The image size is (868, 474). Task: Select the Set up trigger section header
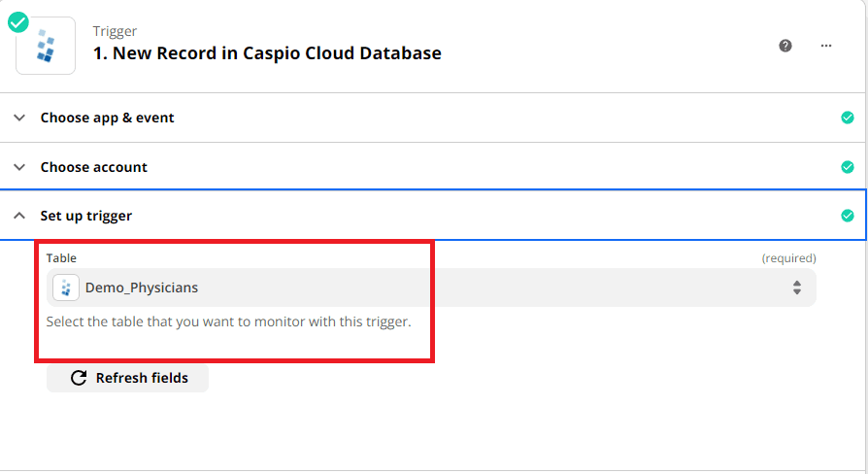[x=85, y=216]
